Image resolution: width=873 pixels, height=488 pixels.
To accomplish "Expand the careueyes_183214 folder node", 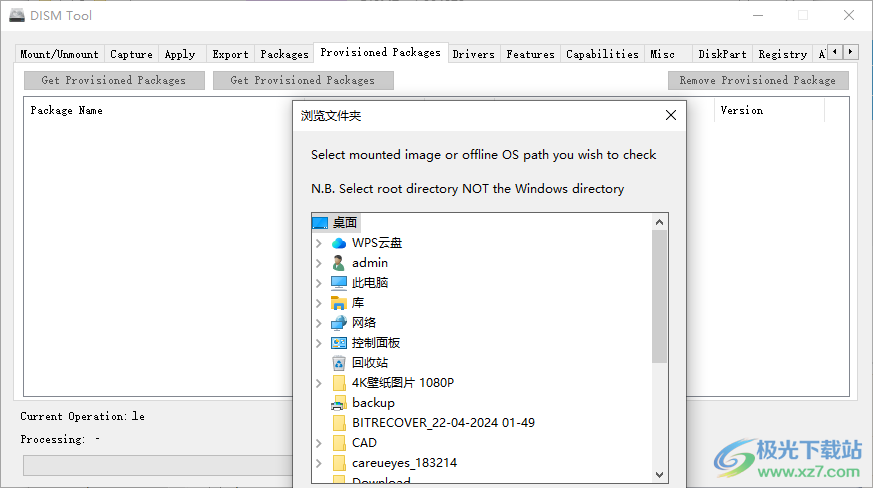I will click(318, 464).
